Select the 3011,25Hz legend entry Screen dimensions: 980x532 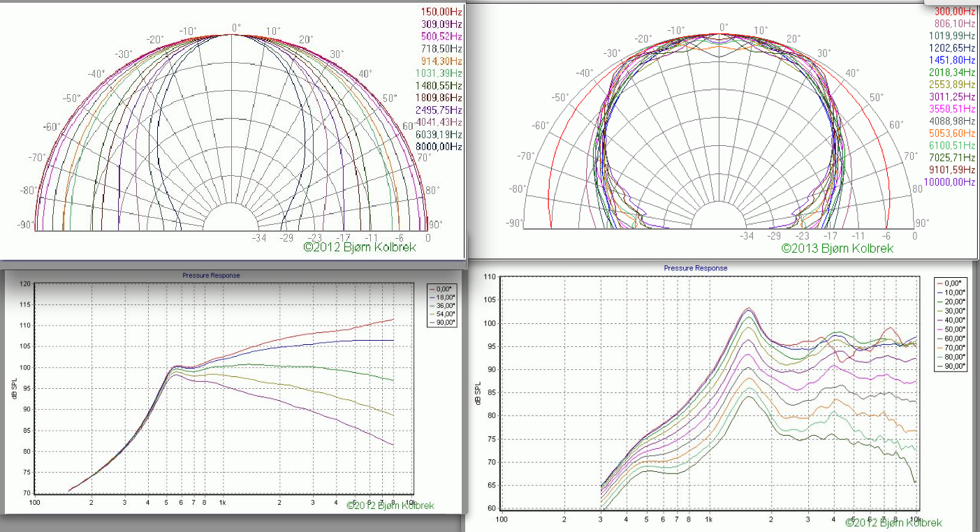point(952,96)
